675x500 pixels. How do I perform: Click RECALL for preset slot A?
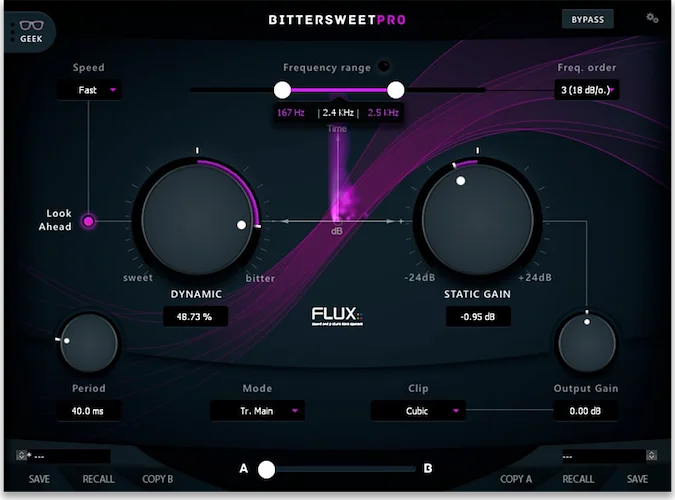pos(99,479)
